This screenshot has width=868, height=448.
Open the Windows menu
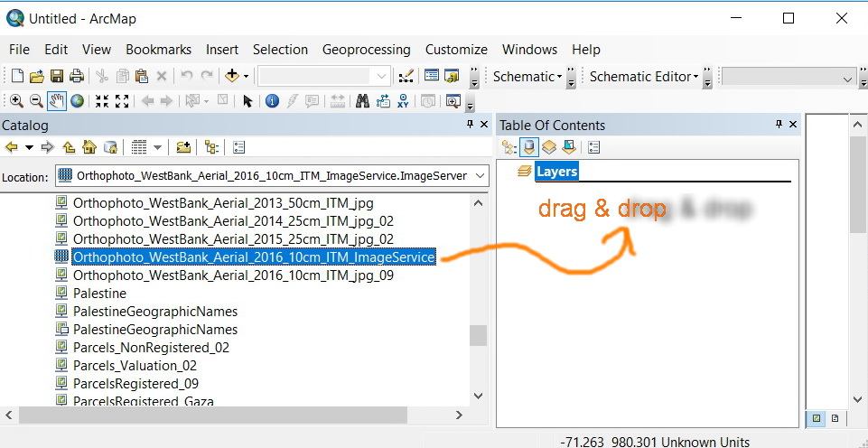(x=530, y=50)
